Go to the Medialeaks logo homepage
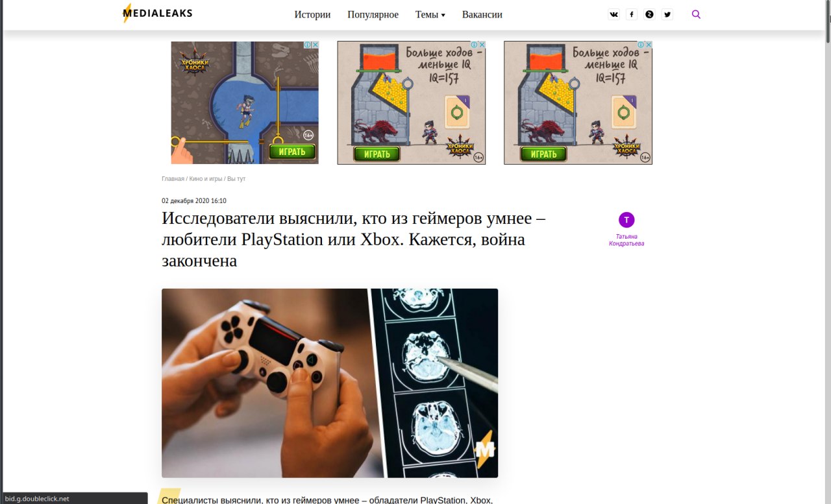Image resolution: width=831 pixels, height=504 pixels. coord(158,13)
